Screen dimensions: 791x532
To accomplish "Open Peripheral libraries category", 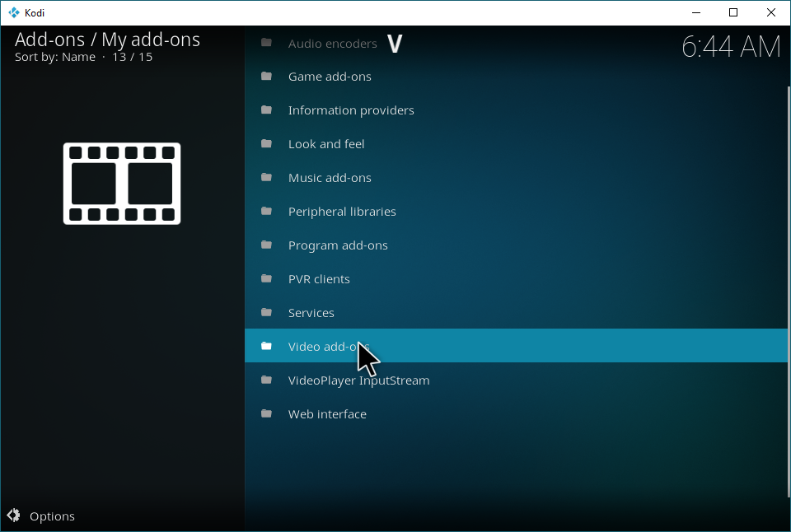I will [516, 212].
